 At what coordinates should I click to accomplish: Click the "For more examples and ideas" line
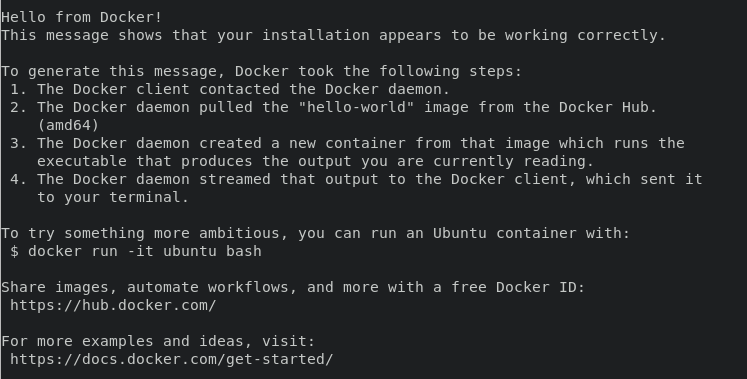tap(158, 341)
